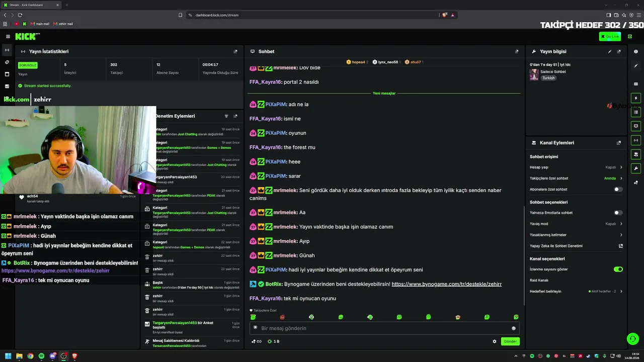Click the Raid Kanalı option
Viewport: 644px width, 362px height.
(x=539, y=280)
